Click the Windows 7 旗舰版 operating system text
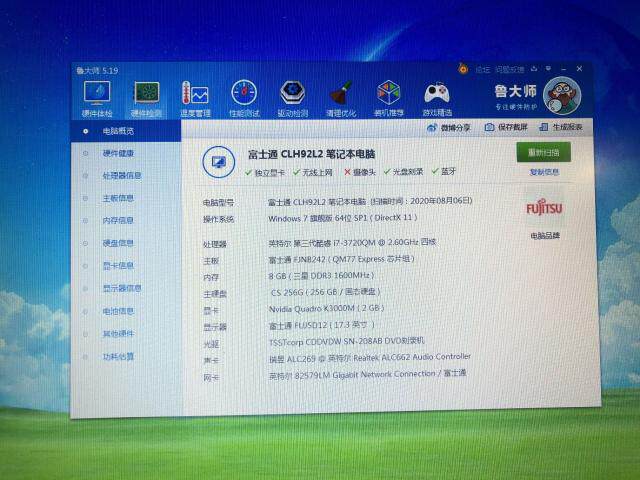 pyautogui.click(x=342, y=218)
